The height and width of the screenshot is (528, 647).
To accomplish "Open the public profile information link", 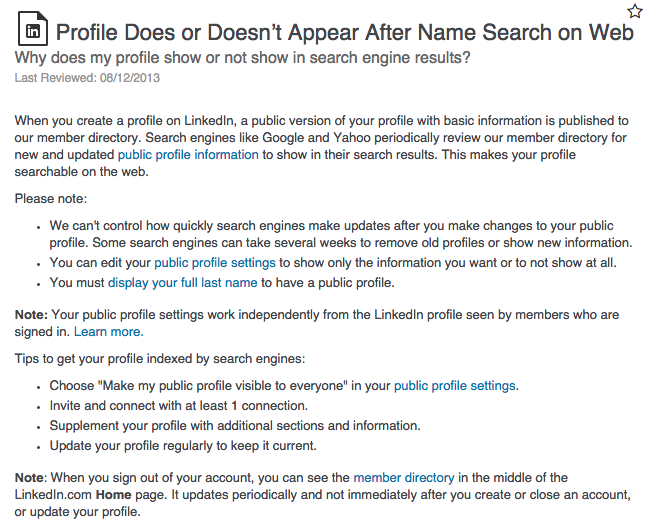I will tap(188, 155).
